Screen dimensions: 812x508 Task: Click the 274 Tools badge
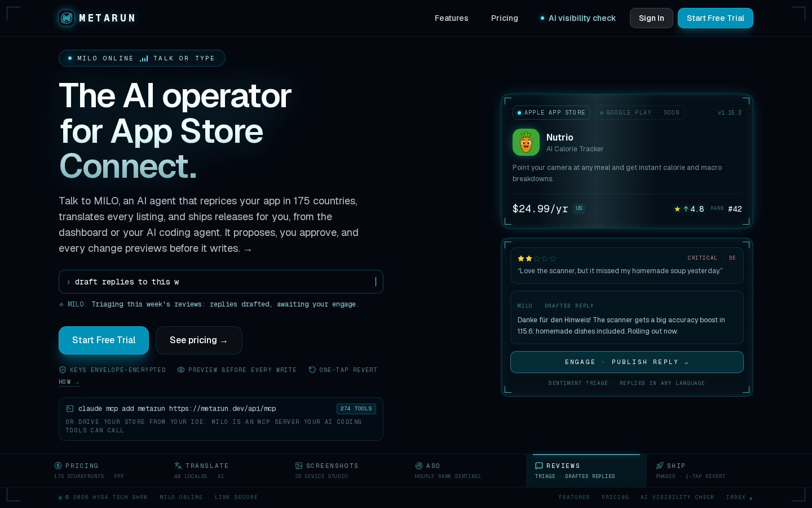point(356,409)
